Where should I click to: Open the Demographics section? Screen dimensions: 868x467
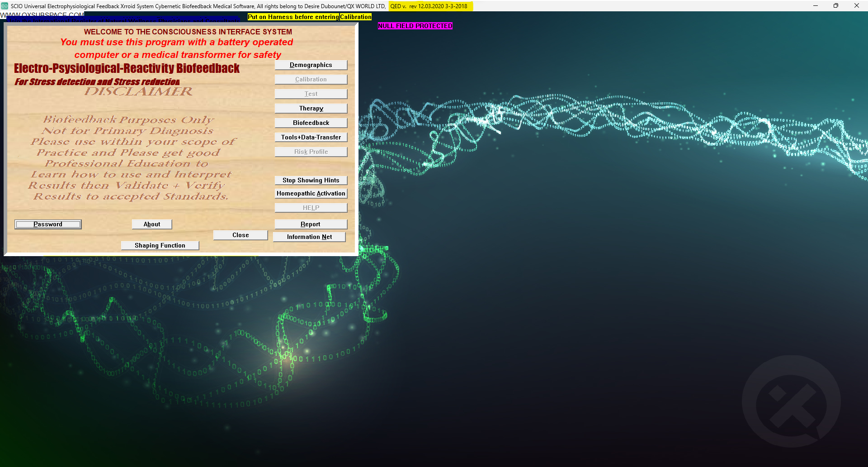pyautogui.click(x=311, y=65)
